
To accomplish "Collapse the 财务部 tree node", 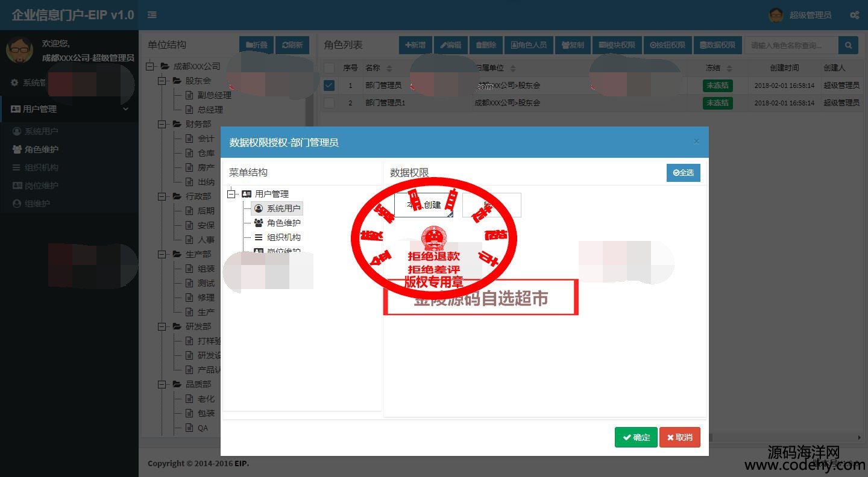I will pyautogui.click(x=162, y=124).
